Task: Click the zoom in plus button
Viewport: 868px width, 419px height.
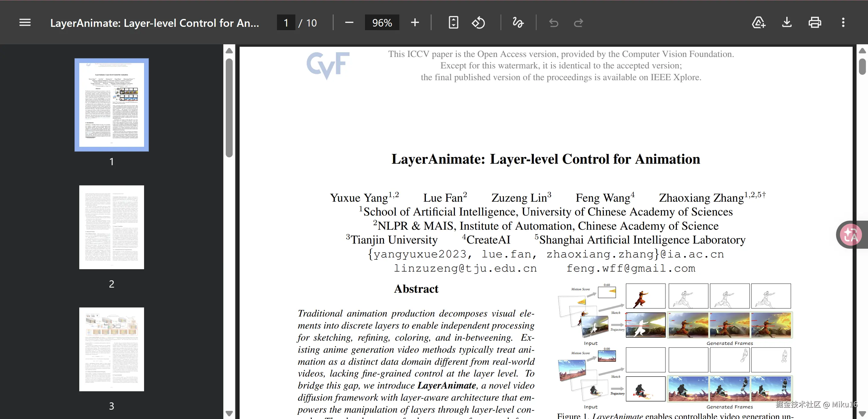Action: click(x=415, y=23)
